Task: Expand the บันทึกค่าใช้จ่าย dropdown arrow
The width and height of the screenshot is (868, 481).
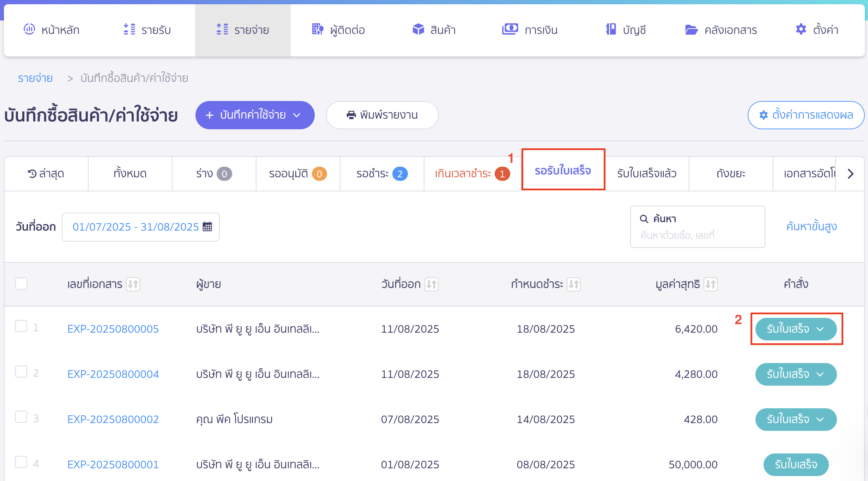Action: (297, 115)
